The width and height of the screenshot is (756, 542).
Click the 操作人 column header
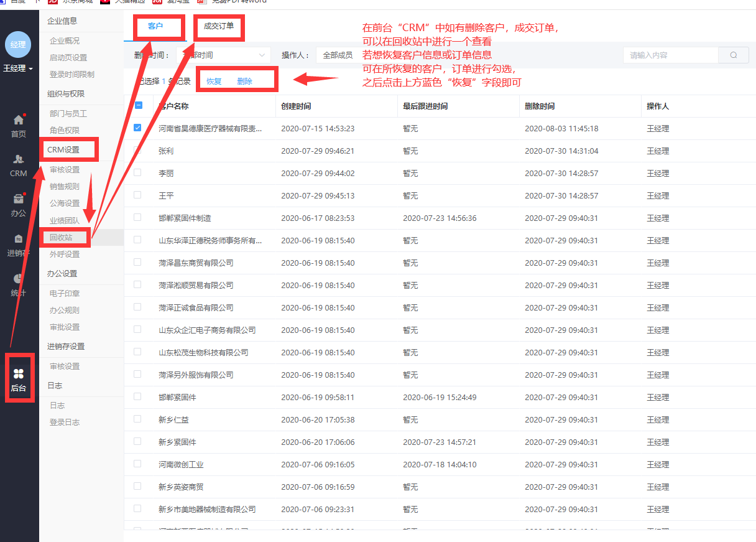[x=658, y=106]
